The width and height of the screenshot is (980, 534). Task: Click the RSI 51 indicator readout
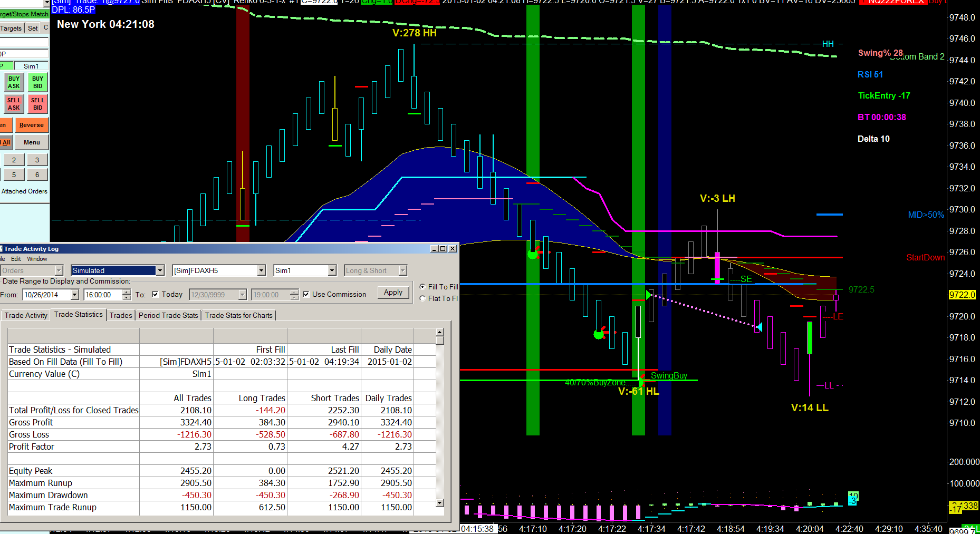(x=870, y=74)
